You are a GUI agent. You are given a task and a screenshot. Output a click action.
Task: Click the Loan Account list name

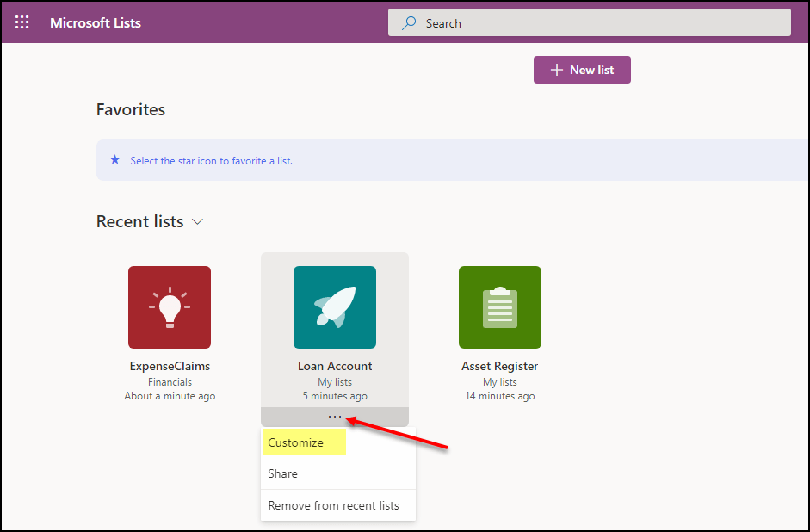point(335,366)
